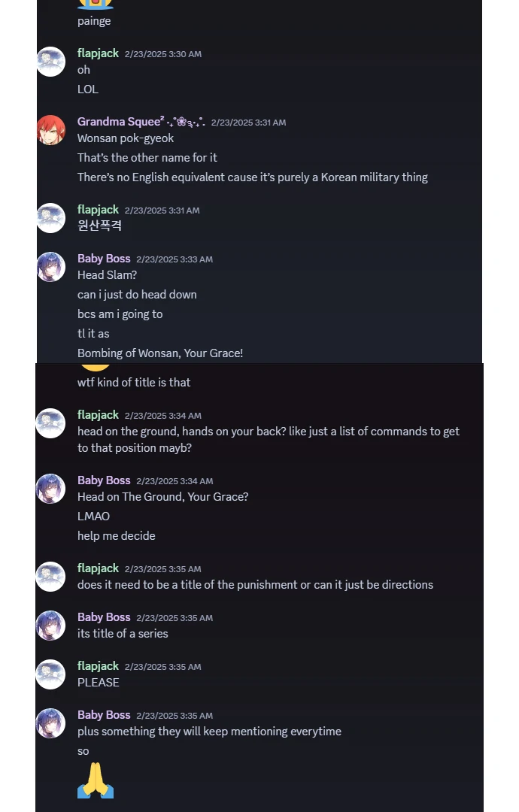Viewport: 519px width, 812px height.
Task: Click the "Wonsan pok-gyeok" message
Action: pyautogui.click(x=126, y=138)
